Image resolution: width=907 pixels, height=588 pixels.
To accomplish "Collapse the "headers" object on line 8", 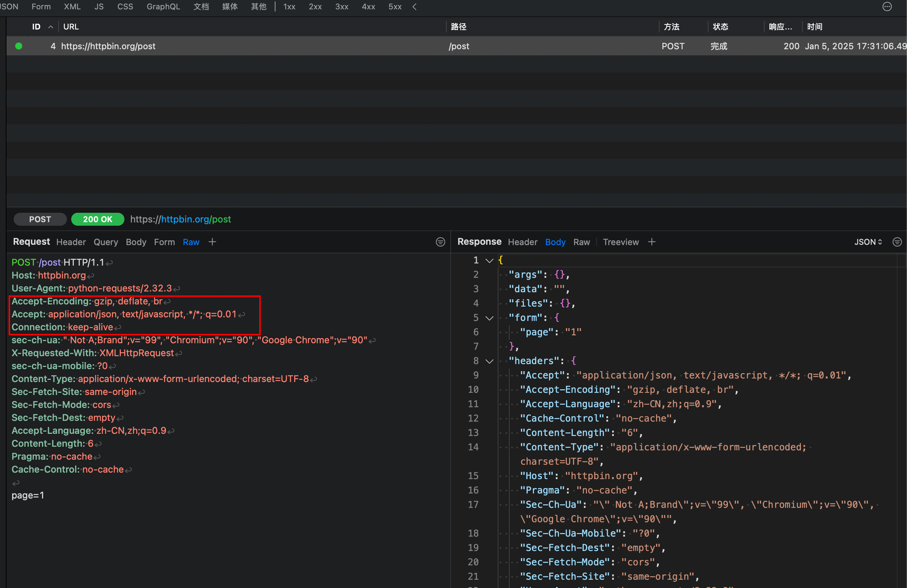I will (x=489, y=361).
